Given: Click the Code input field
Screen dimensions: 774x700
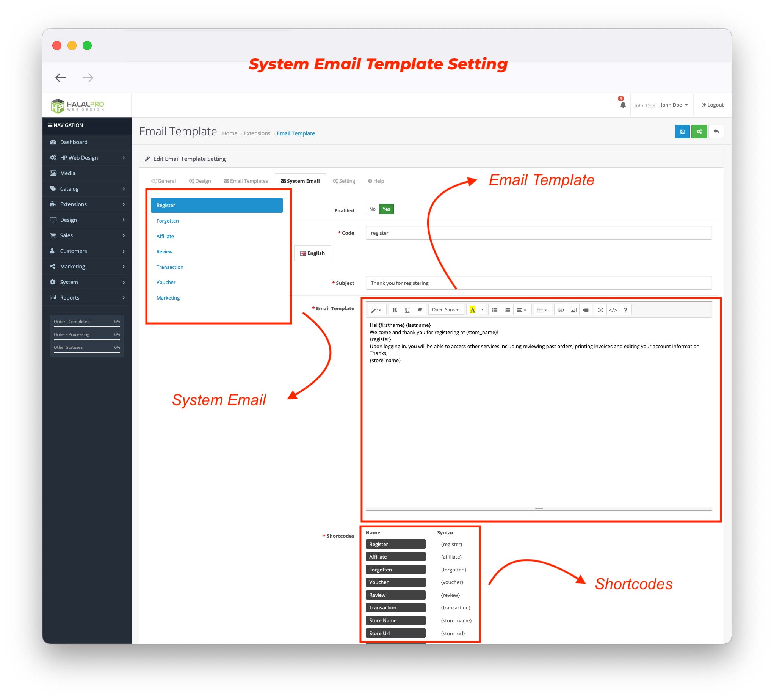Looking at the screenshot, I should 539,233.
